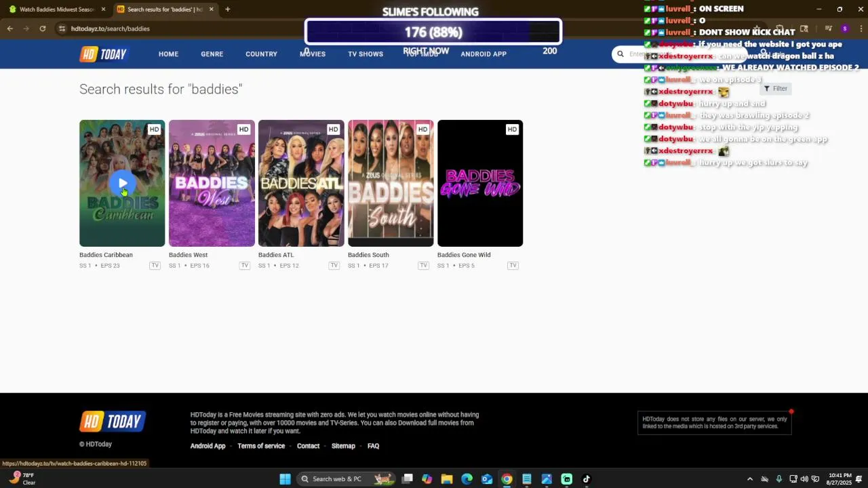Open the footer 'Android App' link
The image size is (868, 488).
tap(208, 446)
